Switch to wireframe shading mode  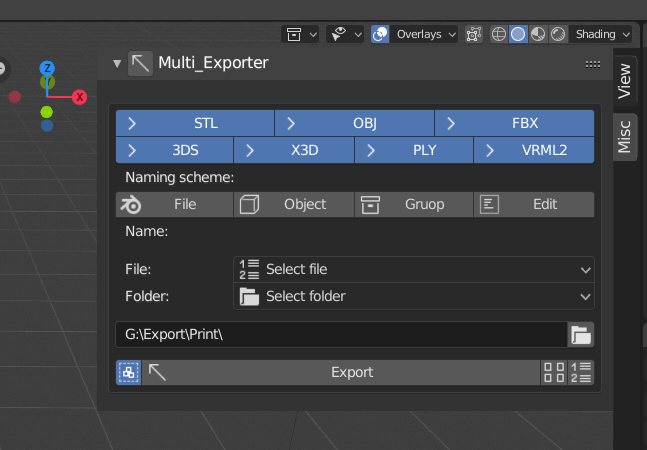499,34
